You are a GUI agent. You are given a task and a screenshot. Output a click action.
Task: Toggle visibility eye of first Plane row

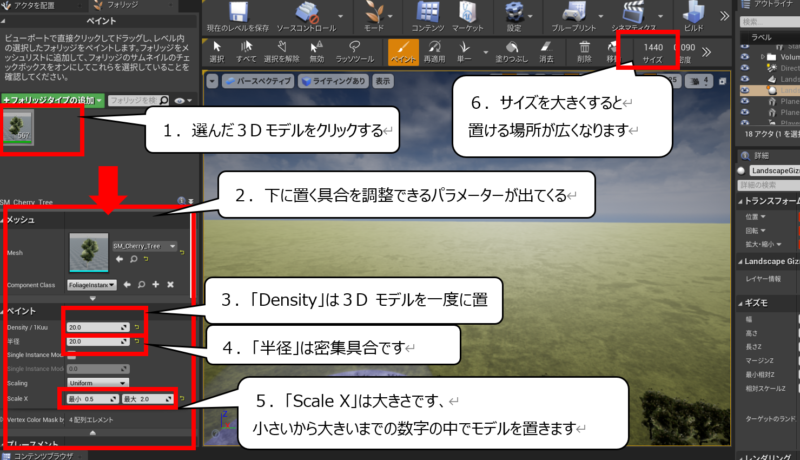point(745,101)
